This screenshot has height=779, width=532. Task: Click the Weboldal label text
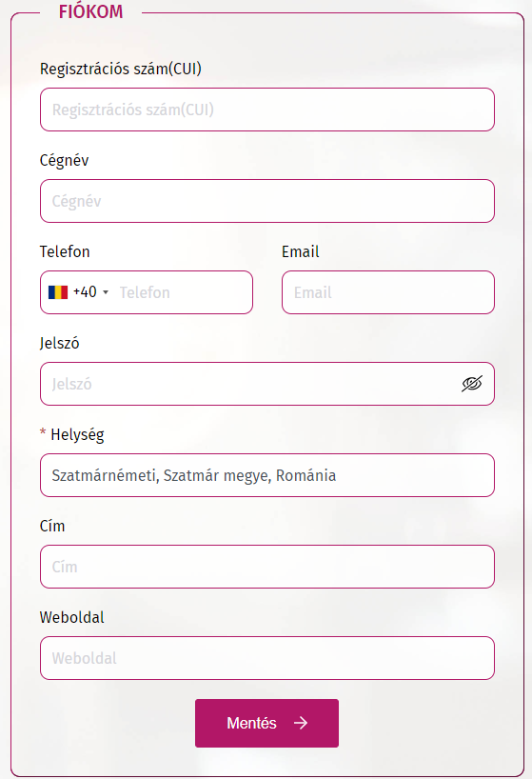tap(72, 617)
